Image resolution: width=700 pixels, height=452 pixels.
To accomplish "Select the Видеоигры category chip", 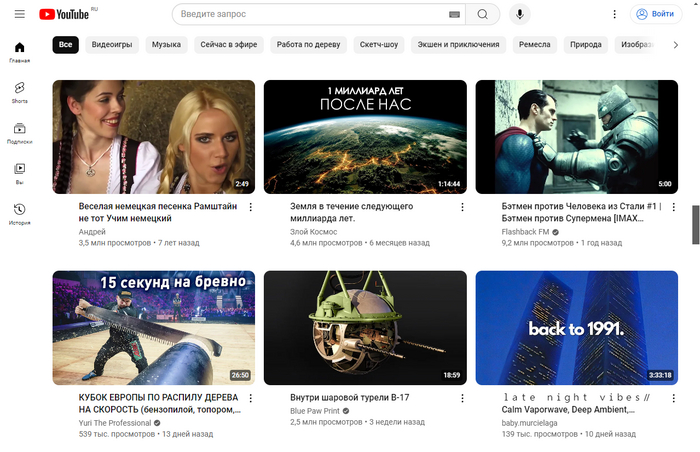I will coord(112,45).
